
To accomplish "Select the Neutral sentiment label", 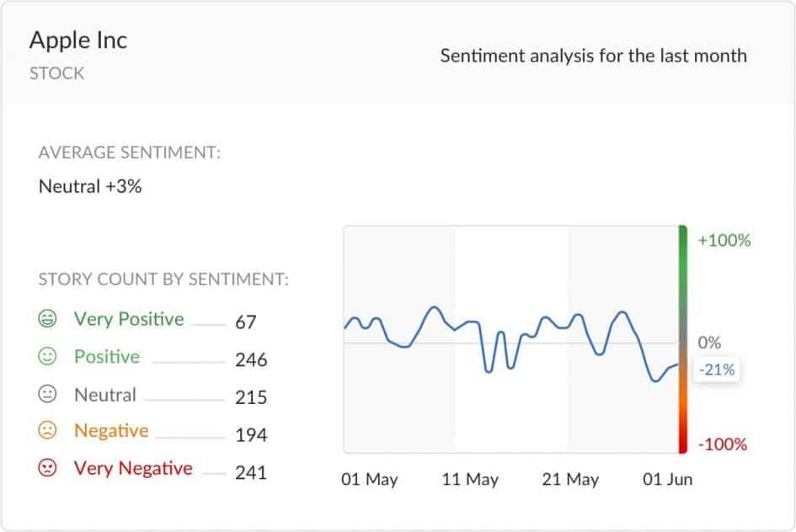I will (105, 395).
